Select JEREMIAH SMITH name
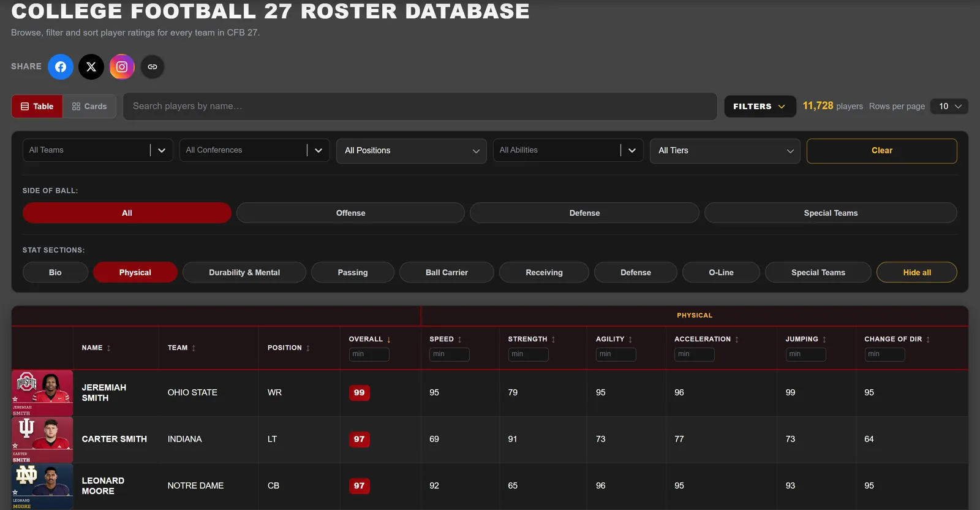The height and width of the screenshot is (510, 980). (104, 393)
